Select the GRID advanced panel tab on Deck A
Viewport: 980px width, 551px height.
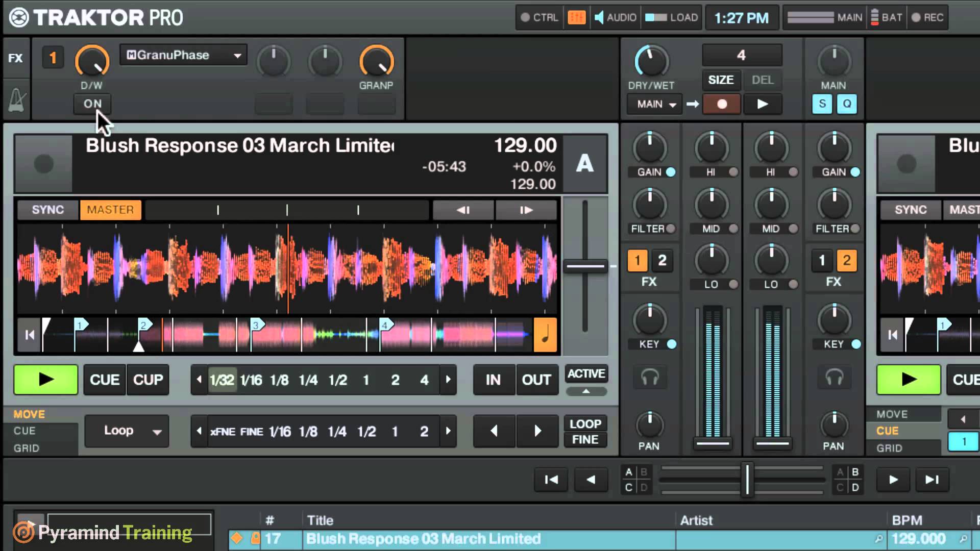point(27,448)
